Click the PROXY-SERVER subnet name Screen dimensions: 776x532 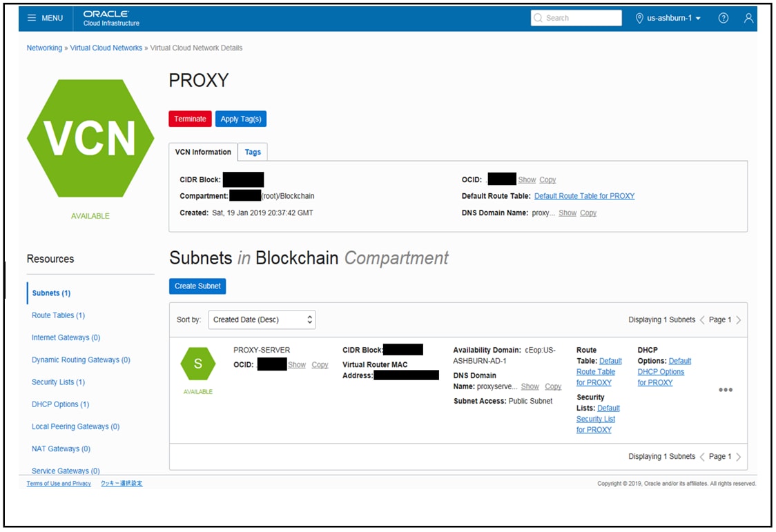click(262, 350)
